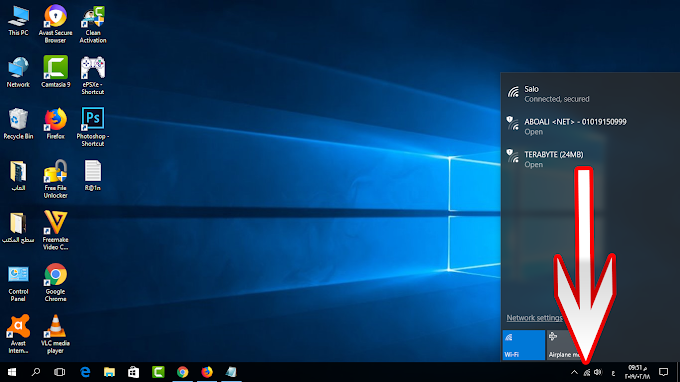Show hidden tray icons chevron
The image size is (680, 382).
pos(574,372)
